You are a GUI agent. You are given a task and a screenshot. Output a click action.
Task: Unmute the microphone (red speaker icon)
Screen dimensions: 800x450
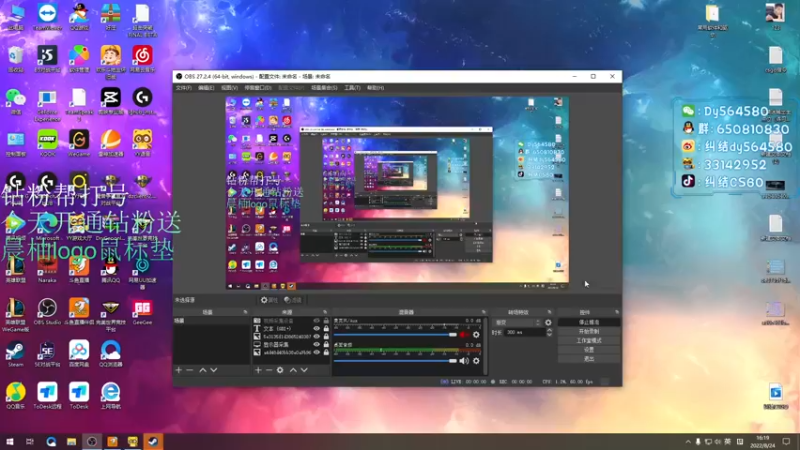(x=464, y=335)
